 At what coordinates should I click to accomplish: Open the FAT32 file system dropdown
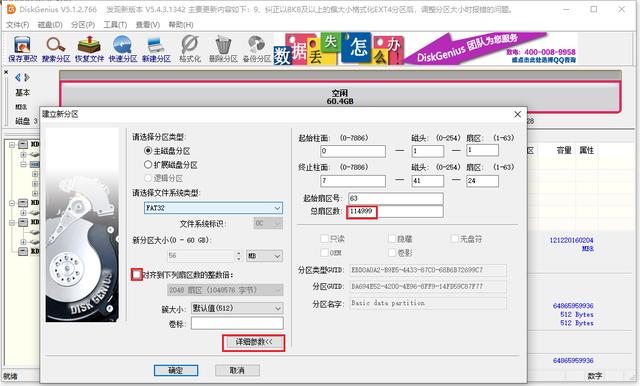213,208
